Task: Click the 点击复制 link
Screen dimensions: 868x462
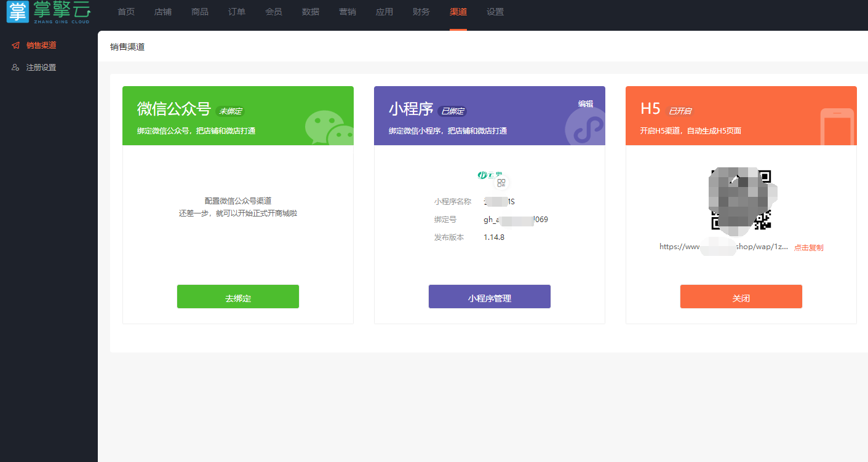Action: point(809,247)
